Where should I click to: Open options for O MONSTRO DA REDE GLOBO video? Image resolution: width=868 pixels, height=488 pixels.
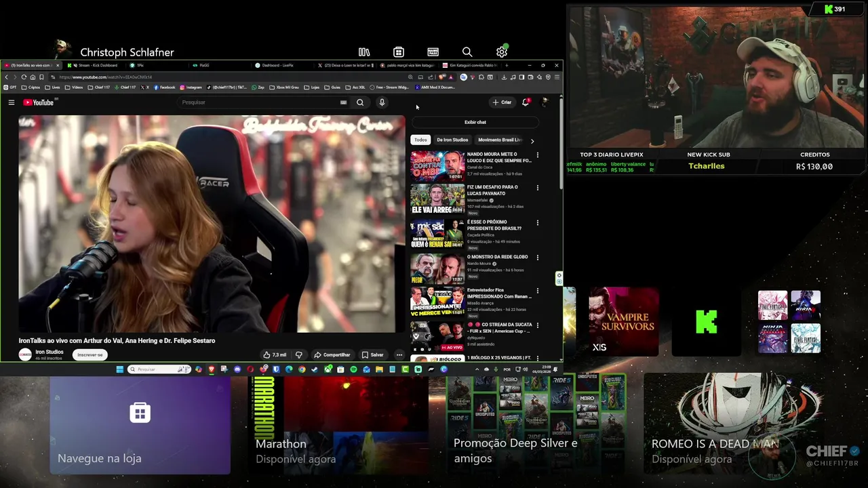pyautogui.click(x=538, y=258)
